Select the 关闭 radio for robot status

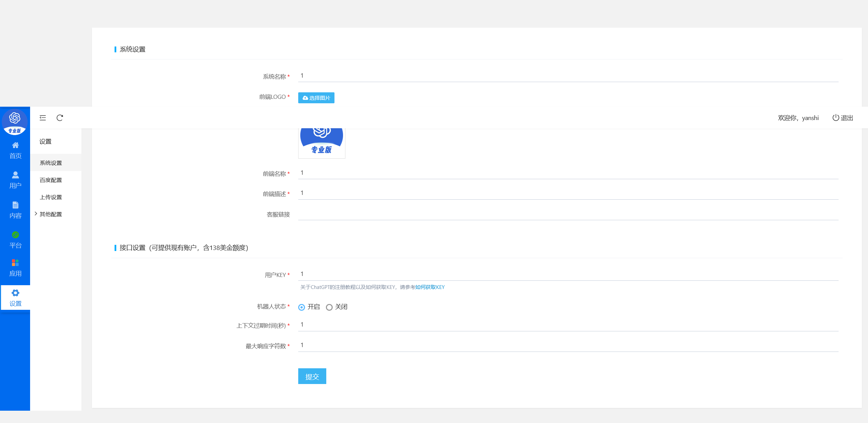[x=329, y=307]
